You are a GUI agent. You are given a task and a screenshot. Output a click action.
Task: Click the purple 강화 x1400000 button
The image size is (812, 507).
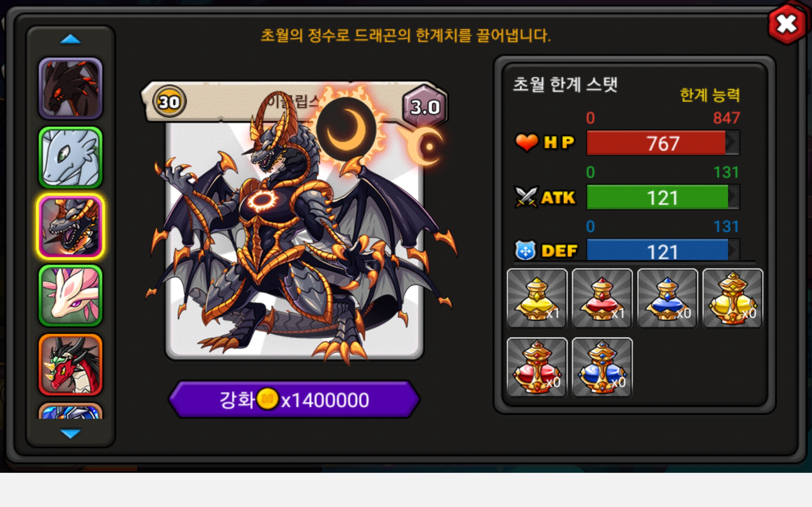tap(294, 399)
